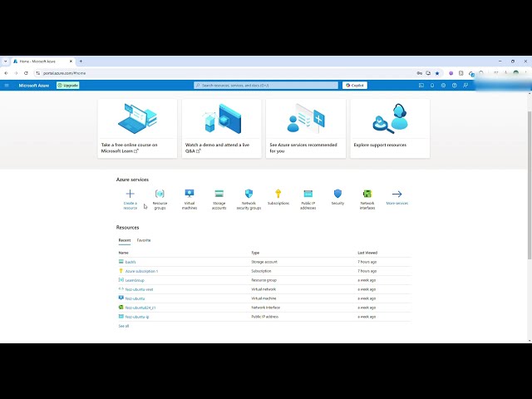Click the virtual network row icon
The height and width of the screenshot is (399, 532).
[x=121, y=289]
